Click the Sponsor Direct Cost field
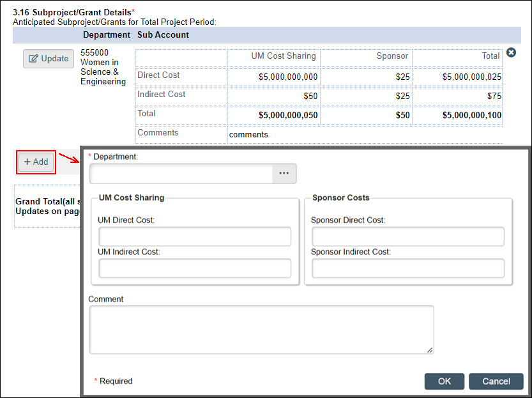The image size is (532, 398). click(x=408, y=236)
